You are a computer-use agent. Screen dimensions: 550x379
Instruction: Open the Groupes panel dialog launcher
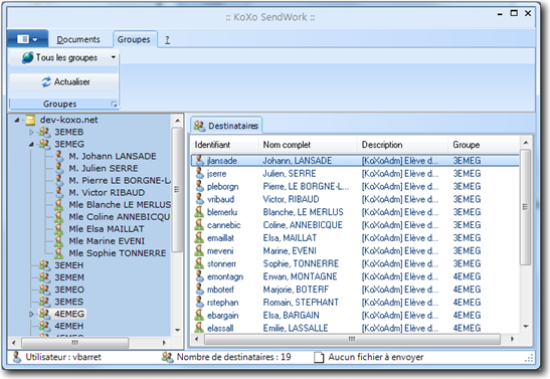(114, 104)
